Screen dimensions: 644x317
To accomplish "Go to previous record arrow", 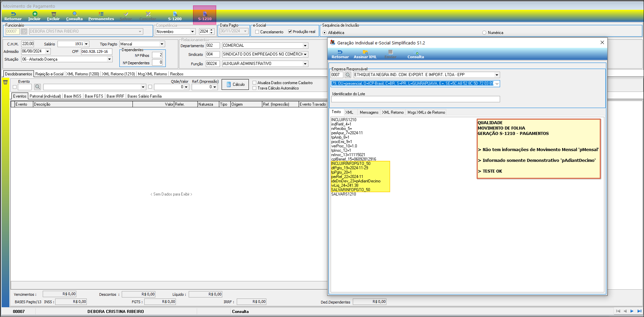I will click(625, 311).
